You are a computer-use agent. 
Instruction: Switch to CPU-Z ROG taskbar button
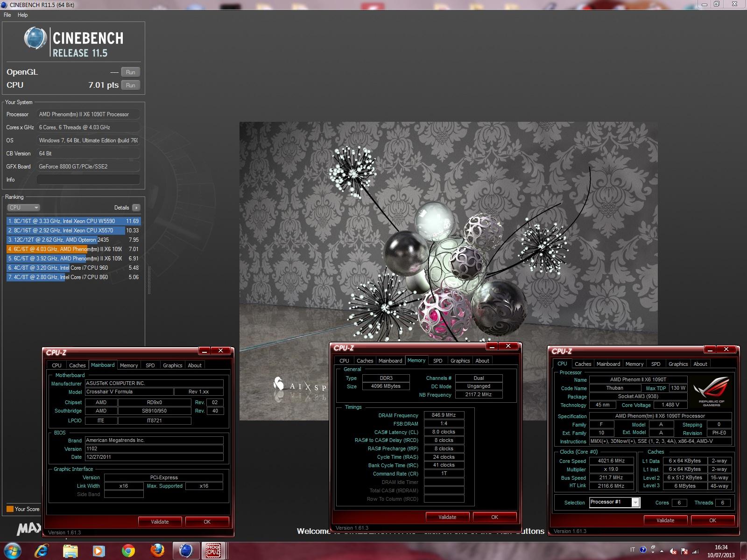tap(213, 551)
